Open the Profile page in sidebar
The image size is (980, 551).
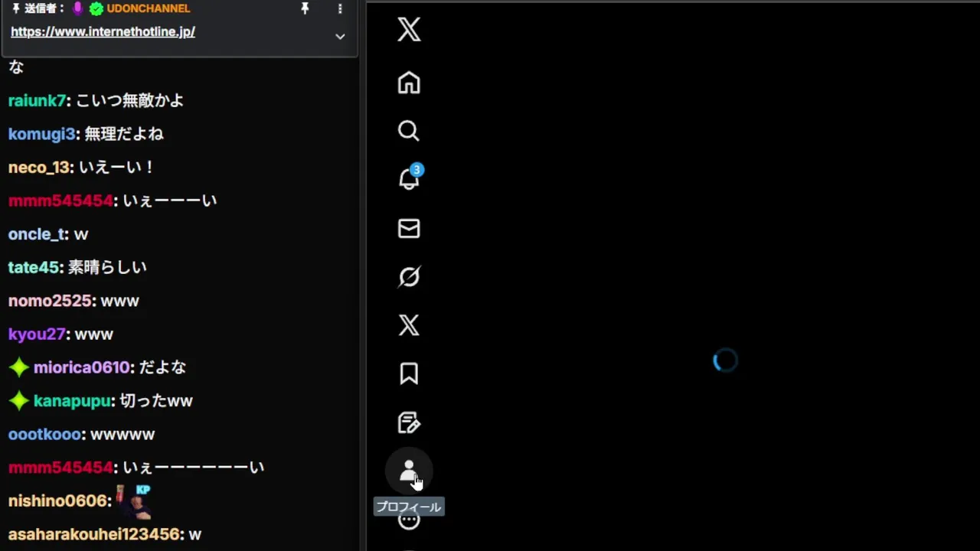[x=409, y=471]
